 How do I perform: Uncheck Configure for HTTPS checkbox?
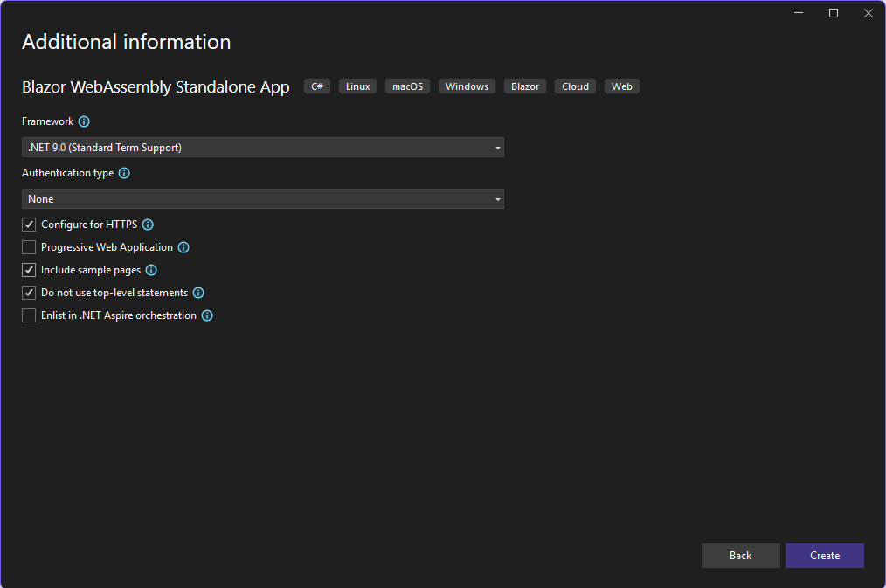pos(29,225)
